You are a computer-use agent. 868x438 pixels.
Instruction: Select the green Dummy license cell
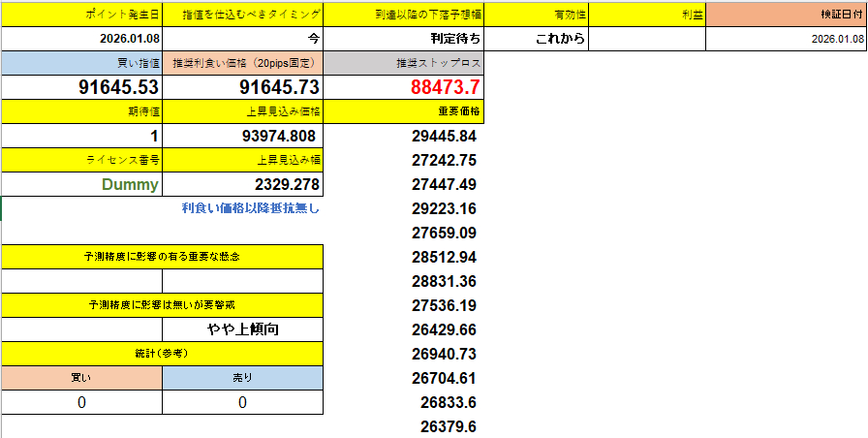82,184
